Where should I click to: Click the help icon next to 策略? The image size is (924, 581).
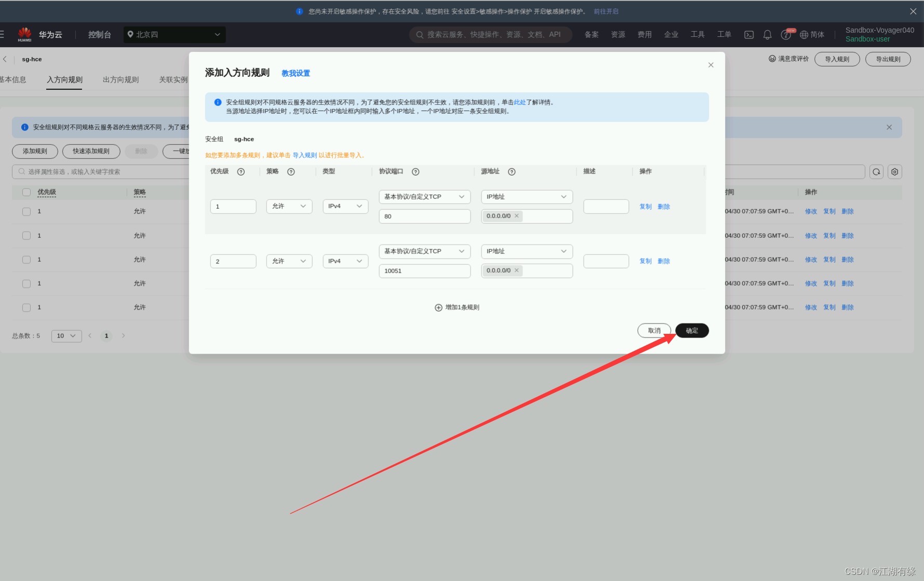291,172
